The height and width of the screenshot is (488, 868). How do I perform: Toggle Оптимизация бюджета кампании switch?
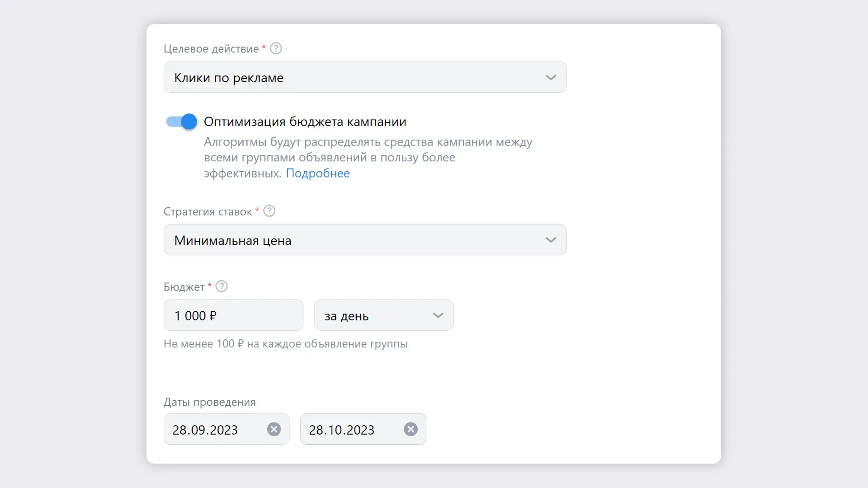(181, 122)
